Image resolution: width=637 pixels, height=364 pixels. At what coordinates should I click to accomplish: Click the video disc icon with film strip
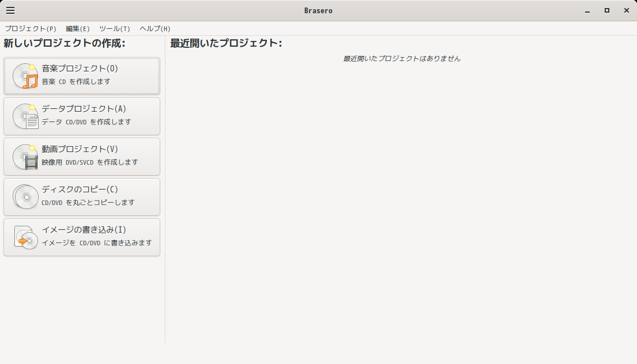click(x=25, y=157)
